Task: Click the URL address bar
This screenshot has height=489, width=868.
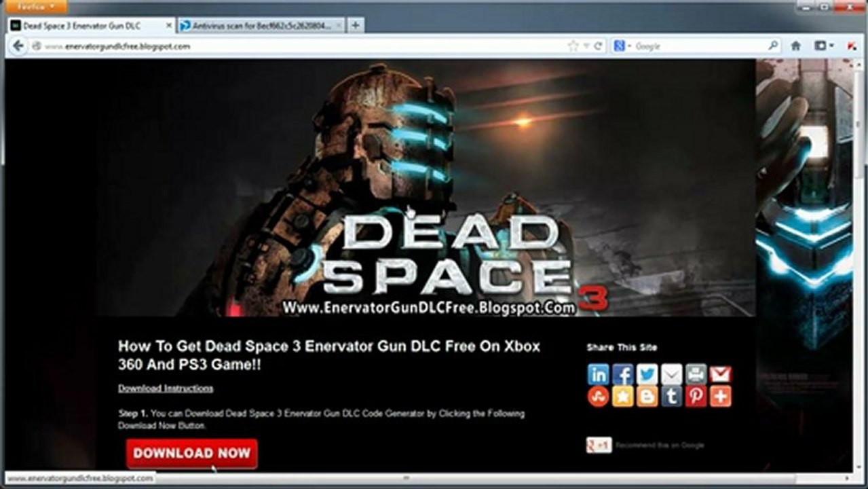Action: click(x=299, y=46)
